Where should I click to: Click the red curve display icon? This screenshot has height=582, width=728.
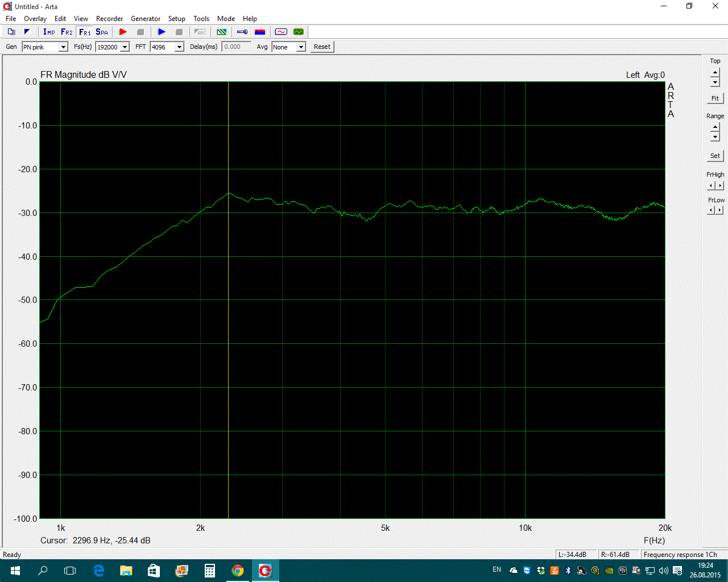point(281,32)
